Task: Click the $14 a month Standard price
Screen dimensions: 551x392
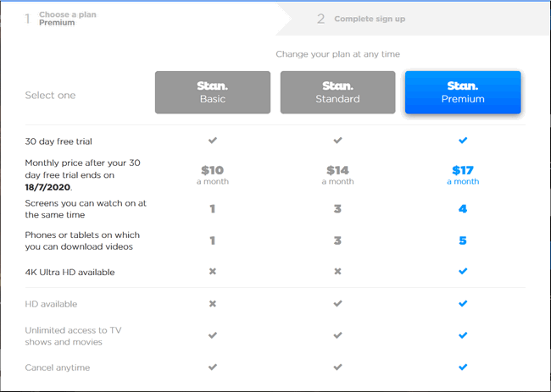Action: tap(337, 174)
